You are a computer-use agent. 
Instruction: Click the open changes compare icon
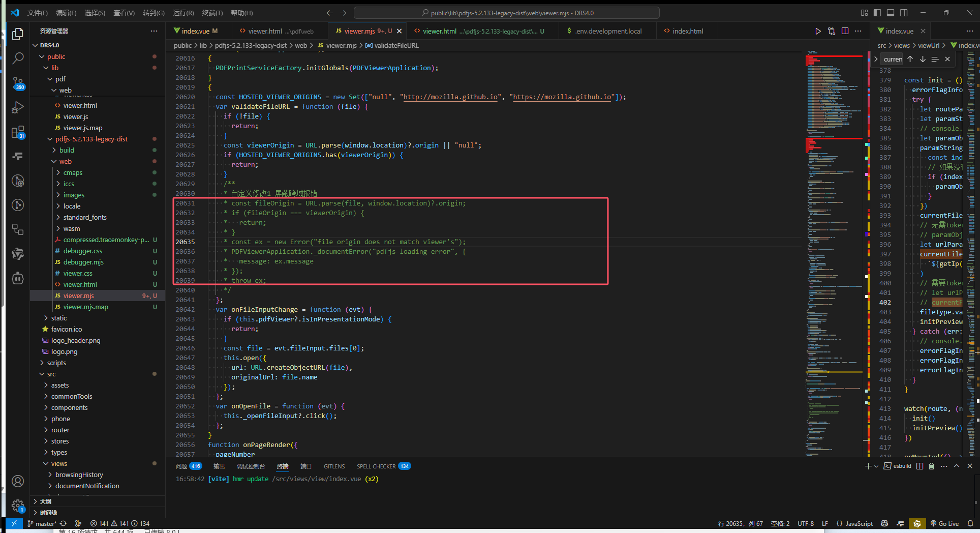tap(832, 31)
